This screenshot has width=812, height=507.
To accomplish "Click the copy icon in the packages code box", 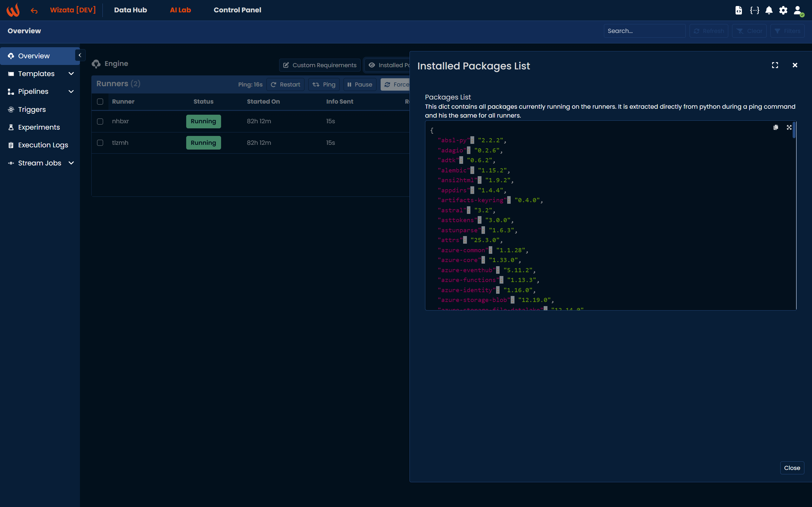I will [x=776, y=127].
